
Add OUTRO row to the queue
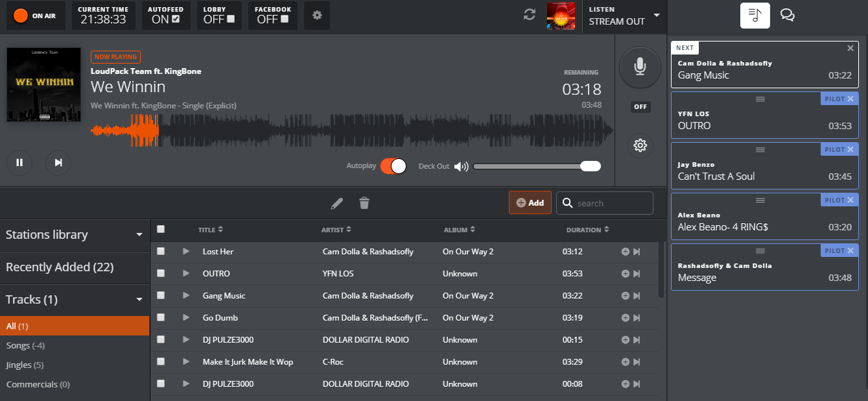click(626, 274)
